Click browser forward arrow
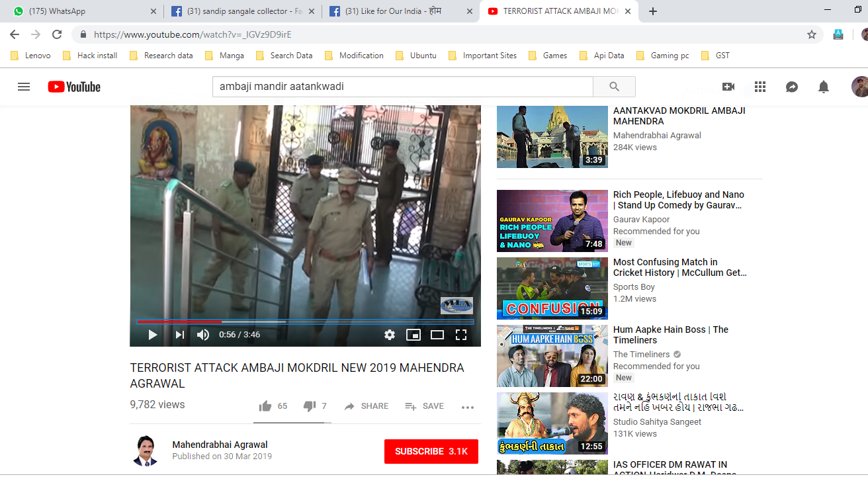 (36, 34)
